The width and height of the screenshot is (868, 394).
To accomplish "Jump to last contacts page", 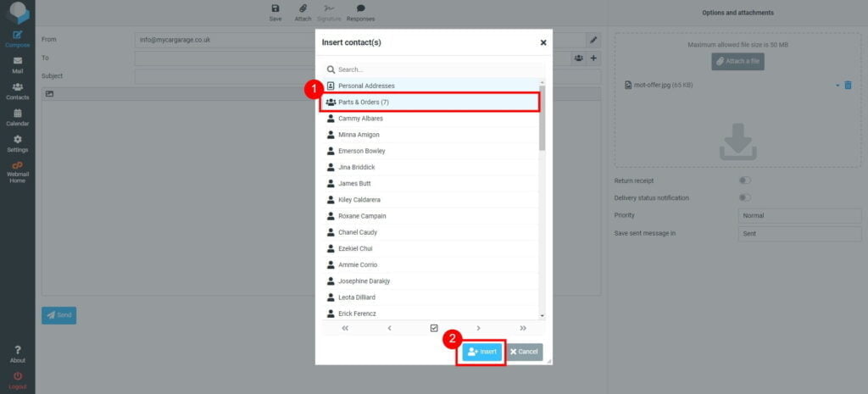I will pyautogui.click(x=522, y=328).
